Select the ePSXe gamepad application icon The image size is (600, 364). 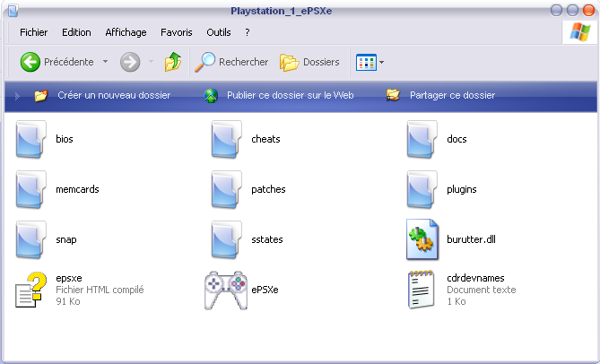tap(226, 290)
